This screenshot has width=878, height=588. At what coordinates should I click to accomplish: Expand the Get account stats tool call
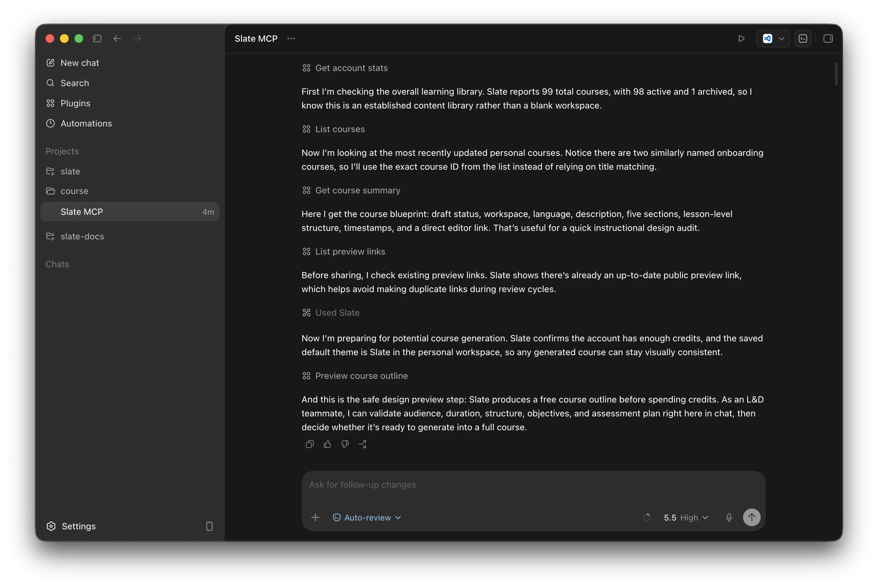(345, 68)
